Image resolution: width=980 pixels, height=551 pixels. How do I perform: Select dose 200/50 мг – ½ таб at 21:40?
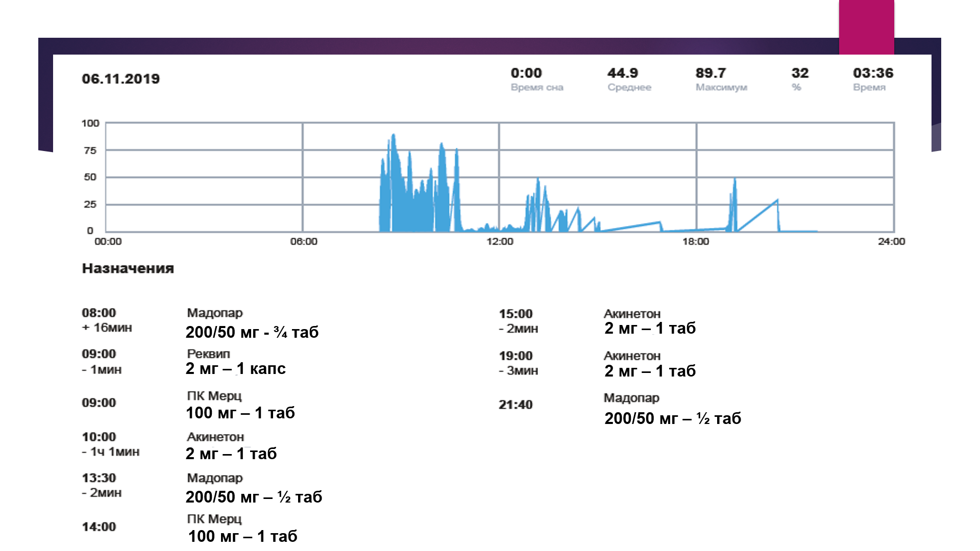coord(673,418)
